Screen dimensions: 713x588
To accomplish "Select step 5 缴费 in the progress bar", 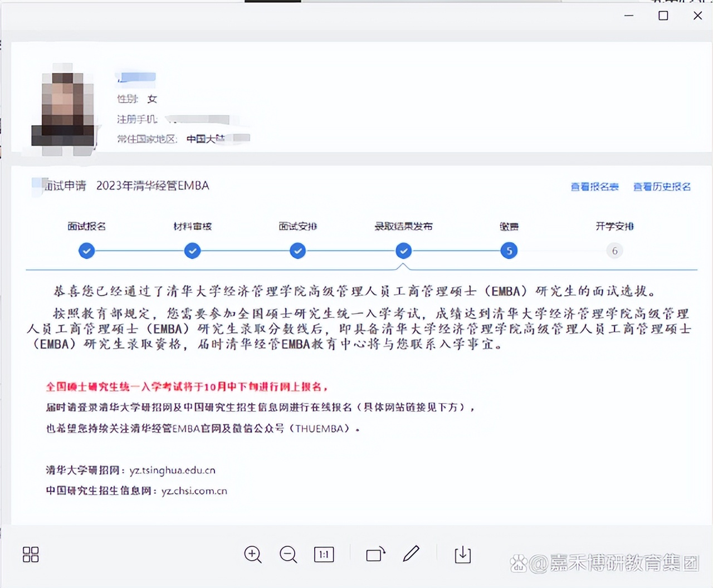I will pos(509,251).
